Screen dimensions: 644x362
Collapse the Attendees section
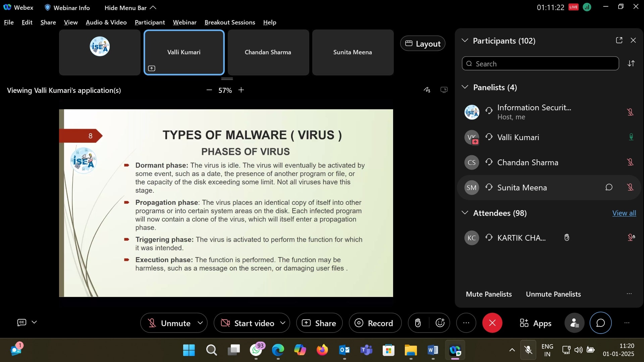pos(465,213)
